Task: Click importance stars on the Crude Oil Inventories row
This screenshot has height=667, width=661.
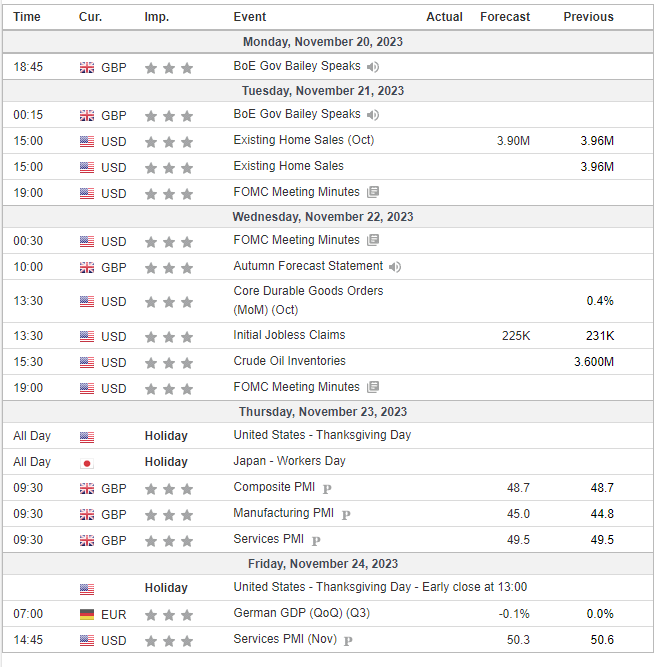Action: [x=168, y=363]
